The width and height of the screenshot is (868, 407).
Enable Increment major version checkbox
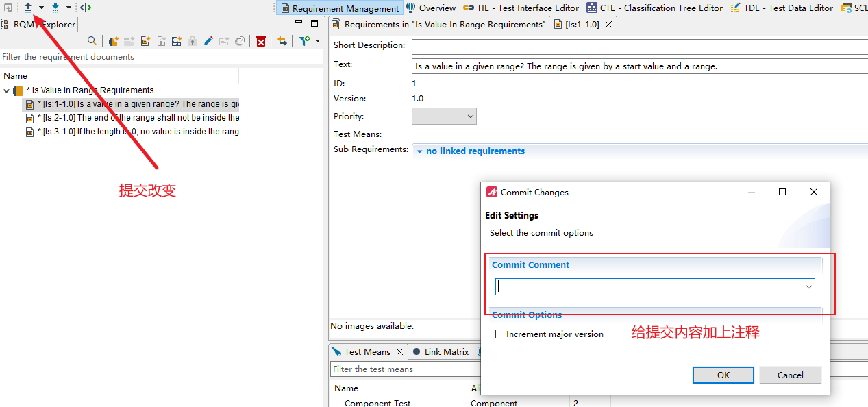click(x=499, y=334)
